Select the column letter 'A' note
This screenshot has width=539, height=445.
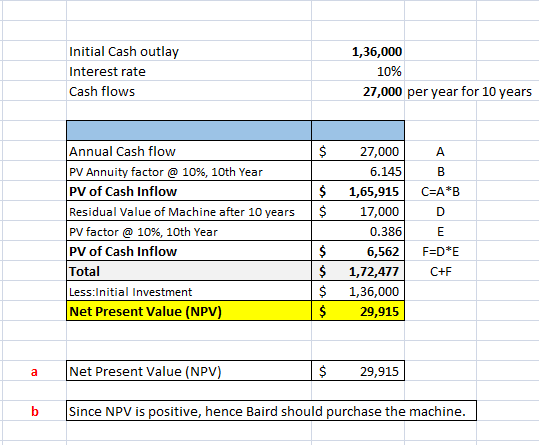(440, 152)
